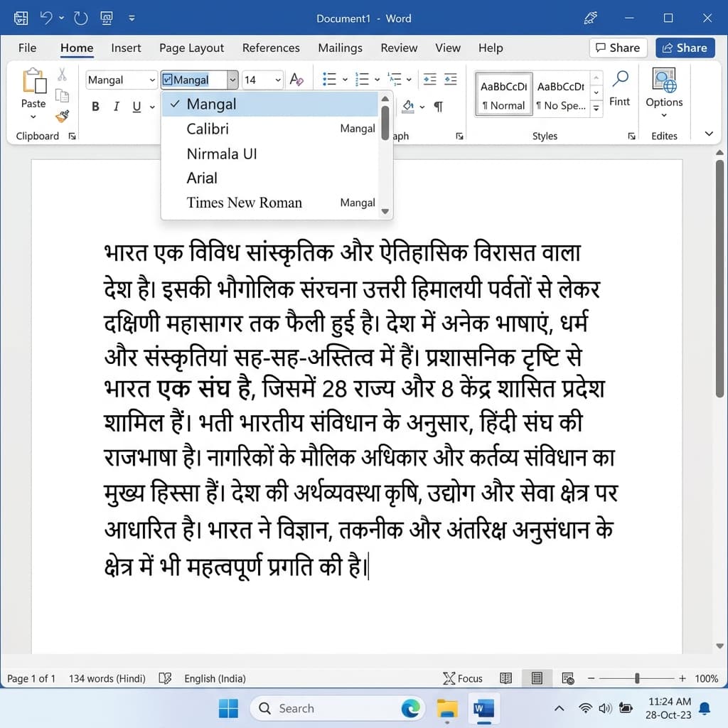Click spelling proofing status icon
The height and width of the screenshot is (728, 728).
point(165,678)
